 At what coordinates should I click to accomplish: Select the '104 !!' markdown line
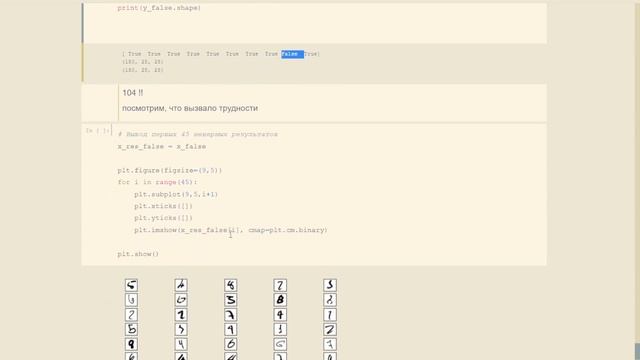[x=133, y=93]
